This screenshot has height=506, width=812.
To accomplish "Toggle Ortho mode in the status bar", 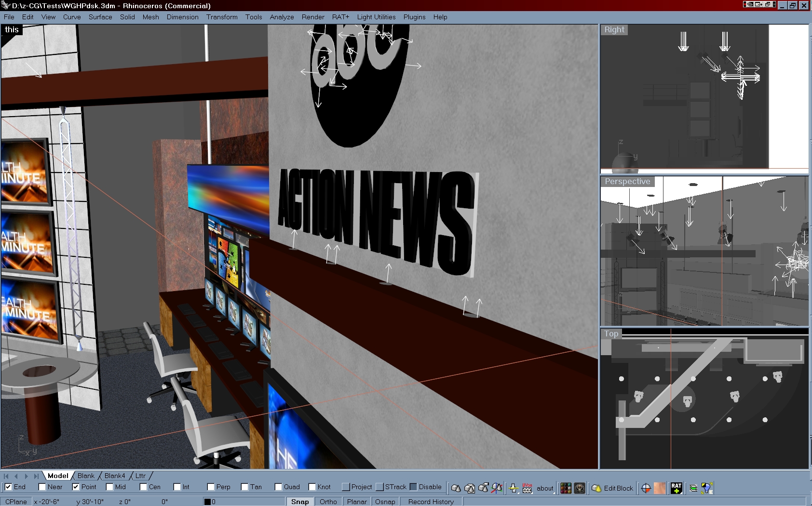I will [328, 502].
